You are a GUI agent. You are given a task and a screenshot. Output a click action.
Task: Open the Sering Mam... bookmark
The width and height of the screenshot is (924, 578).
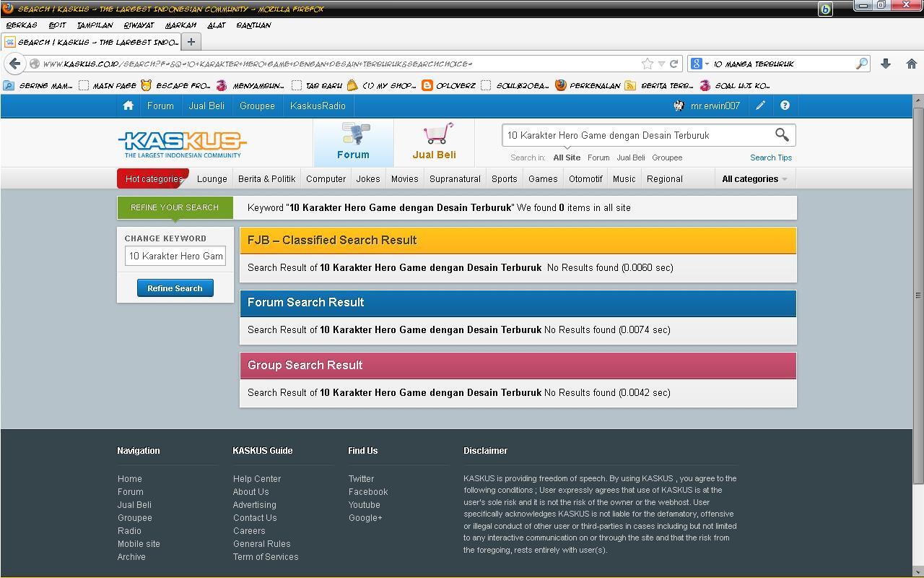point(38,85)
